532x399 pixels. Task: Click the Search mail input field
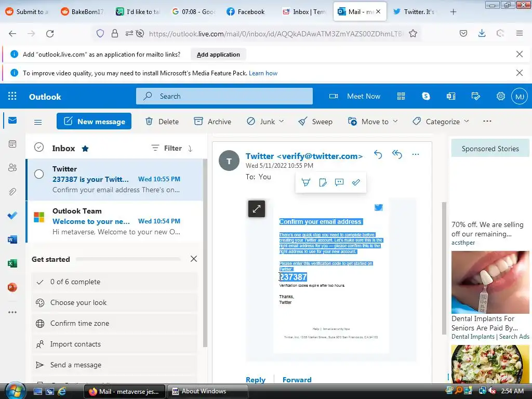pos(224,96)
